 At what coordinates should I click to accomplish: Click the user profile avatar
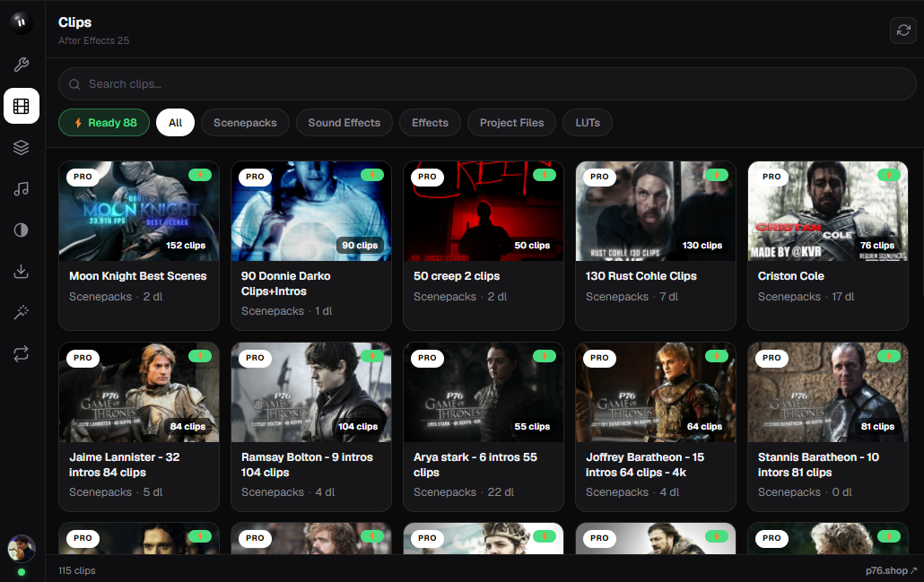[x=22, y=549]
